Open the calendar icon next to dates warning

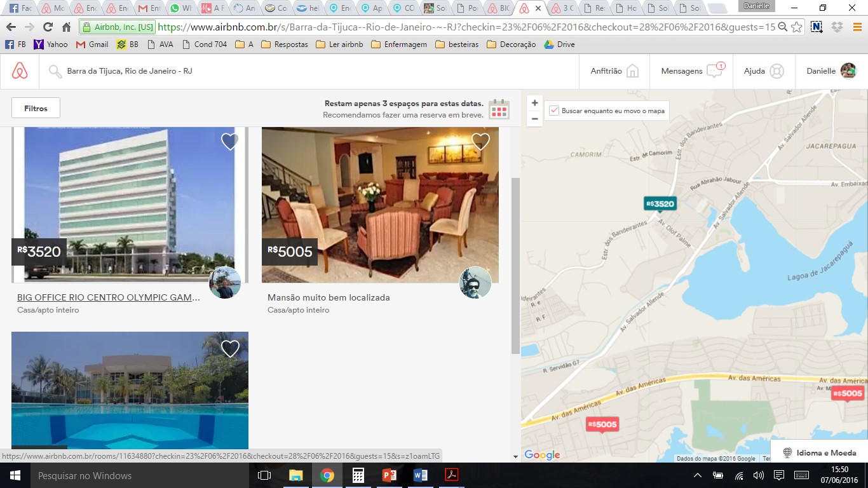coord(499,109)
